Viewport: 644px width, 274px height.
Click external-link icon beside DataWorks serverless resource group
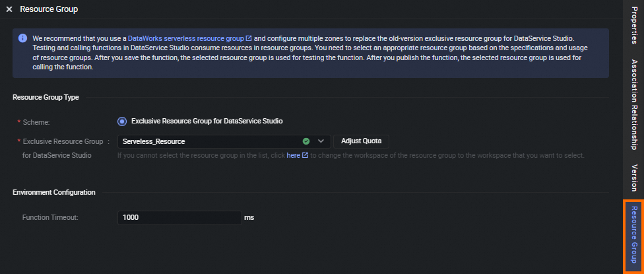249,39
